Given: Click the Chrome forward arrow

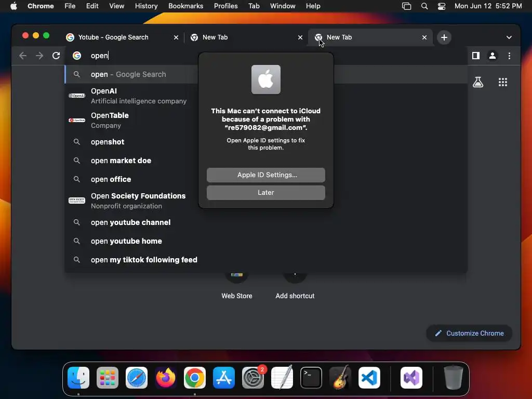Looking at the screenshot, I should (39, 56).
